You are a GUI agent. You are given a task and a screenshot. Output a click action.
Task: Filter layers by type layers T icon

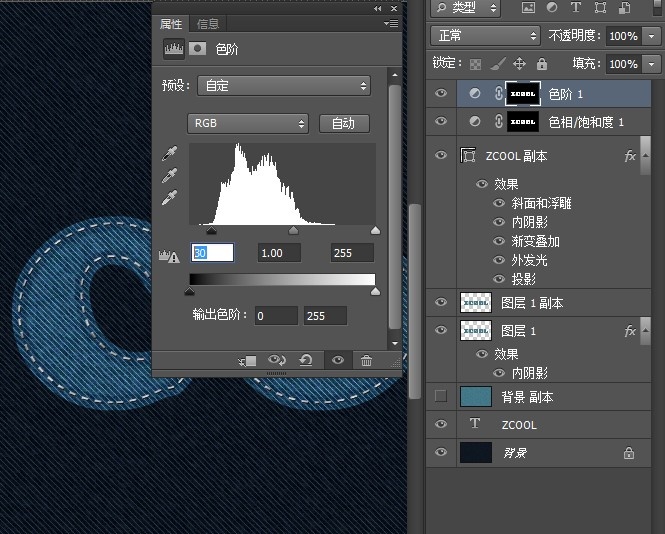tap(576, 8)
